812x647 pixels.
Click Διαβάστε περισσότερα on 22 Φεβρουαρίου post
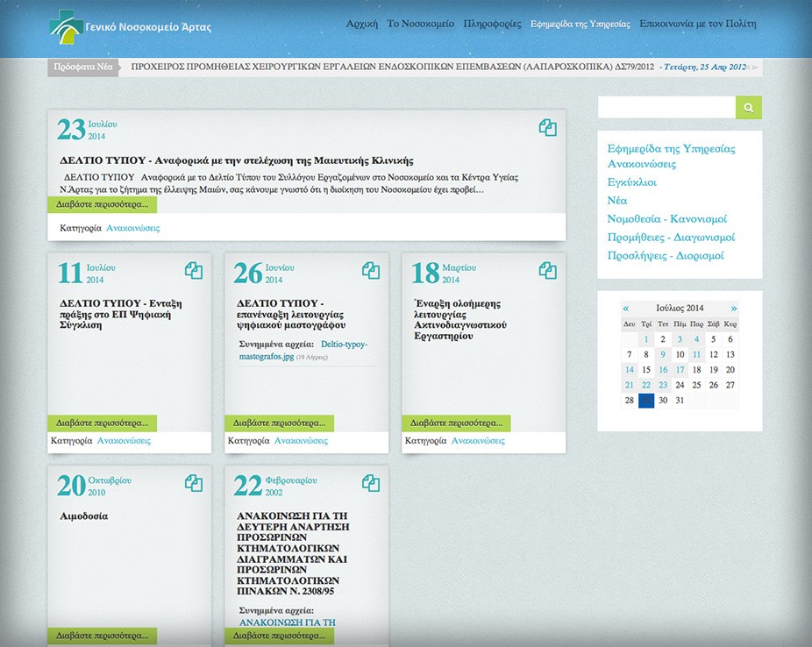pos(279,636)
